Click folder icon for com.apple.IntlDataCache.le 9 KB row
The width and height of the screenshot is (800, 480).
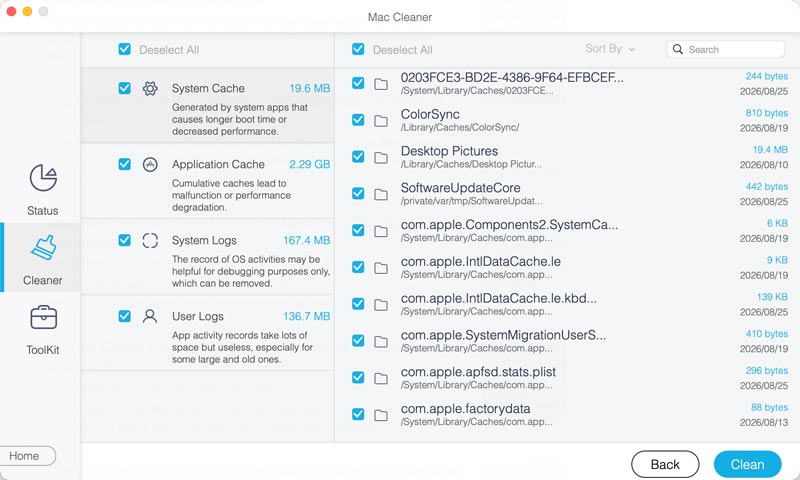[x=381, y=268]
